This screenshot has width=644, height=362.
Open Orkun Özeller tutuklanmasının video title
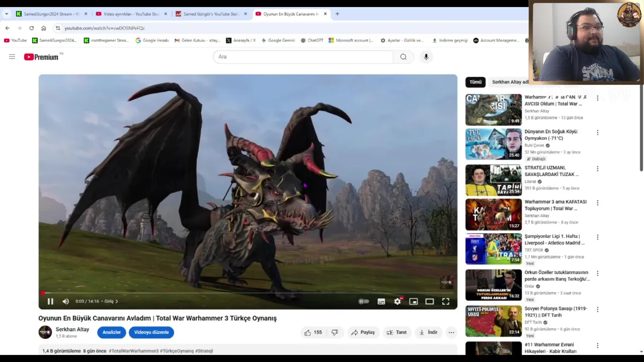tap(557, 276)
